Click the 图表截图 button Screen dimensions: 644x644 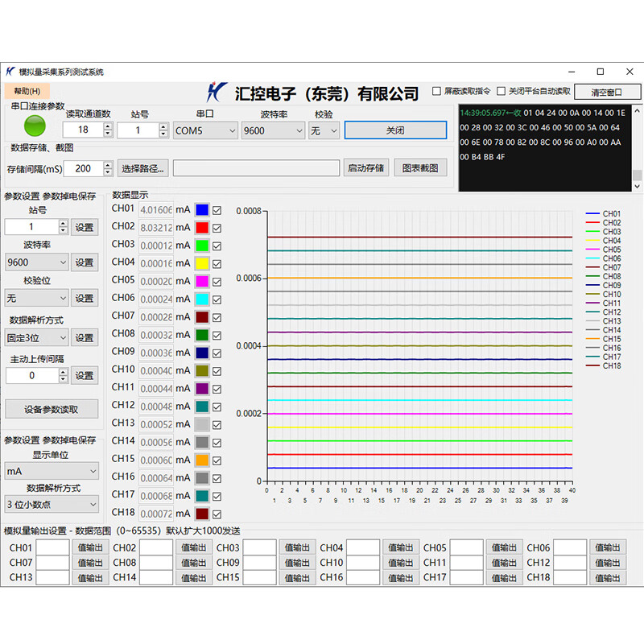pos(420,168)
